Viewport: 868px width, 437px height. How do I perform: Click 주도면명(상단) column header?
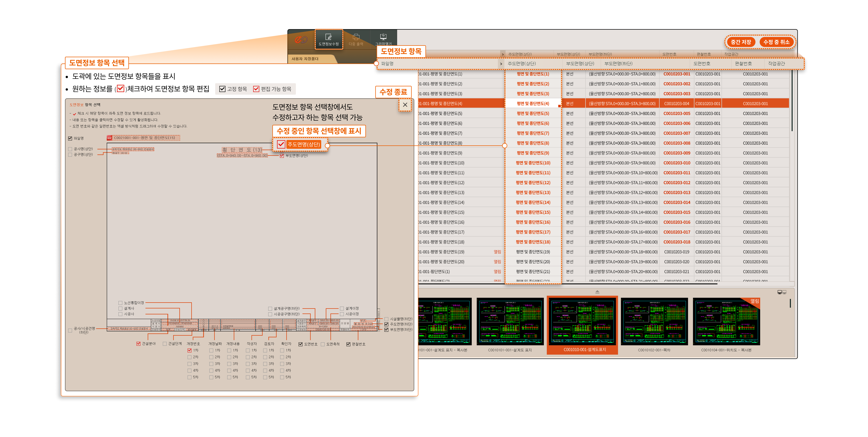521,64
